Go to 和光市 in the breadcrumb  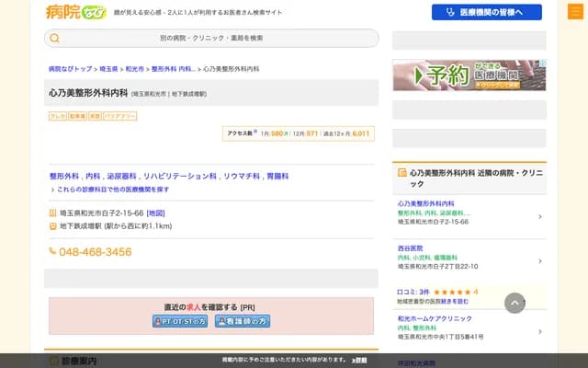(x=134, y=69)
